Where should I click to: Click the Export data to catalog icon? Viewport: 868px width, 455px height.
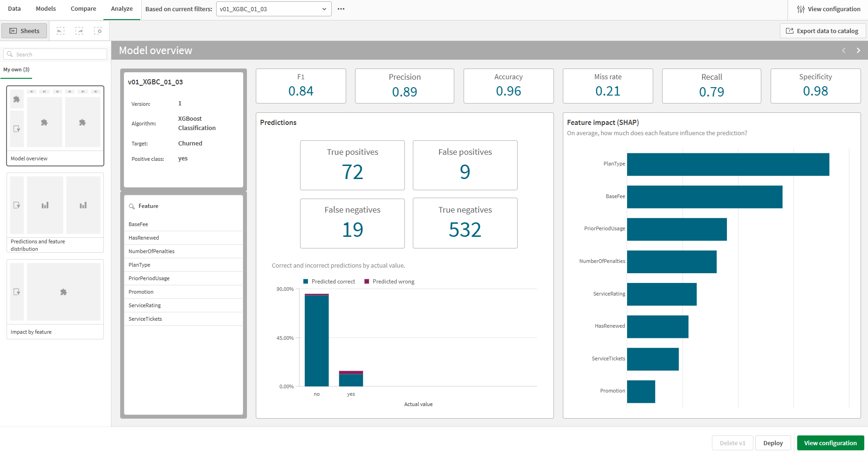pos(790,30)
